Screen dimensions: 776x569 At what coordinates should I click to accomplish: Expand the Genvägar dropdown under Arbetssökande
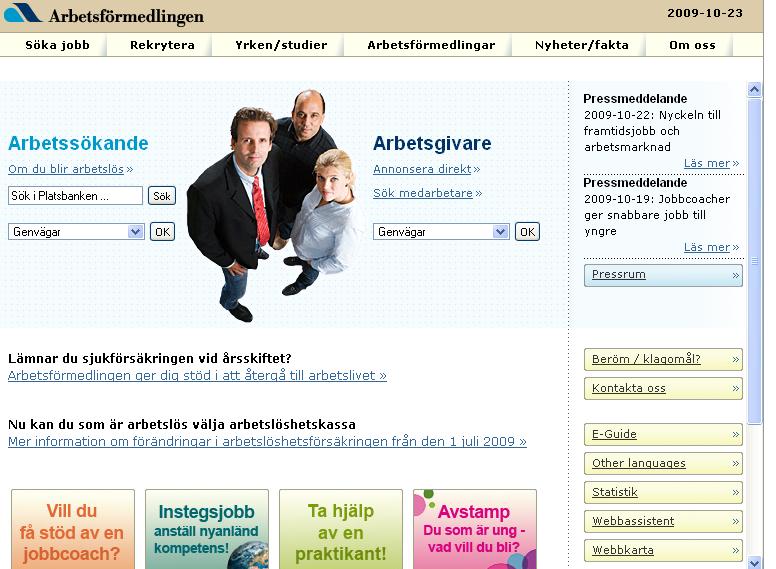[76, 232]
